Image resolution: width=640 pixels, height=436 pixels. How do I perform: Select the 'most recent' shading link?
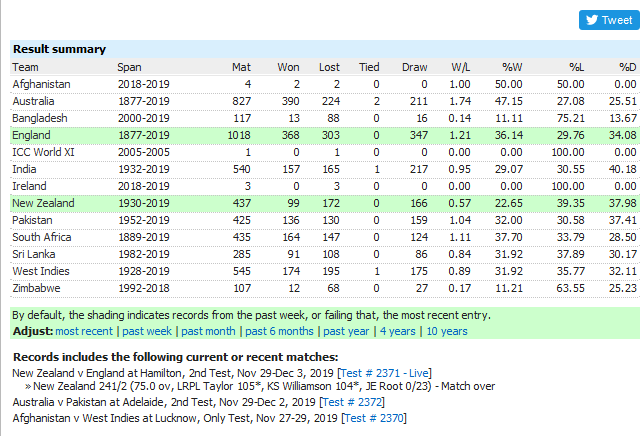point(84,331)
